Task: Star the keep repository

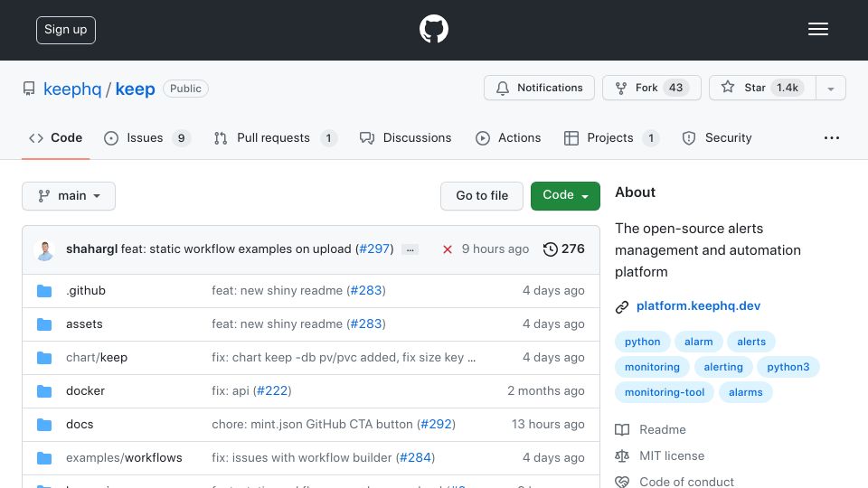Action: tap(762, 88)
